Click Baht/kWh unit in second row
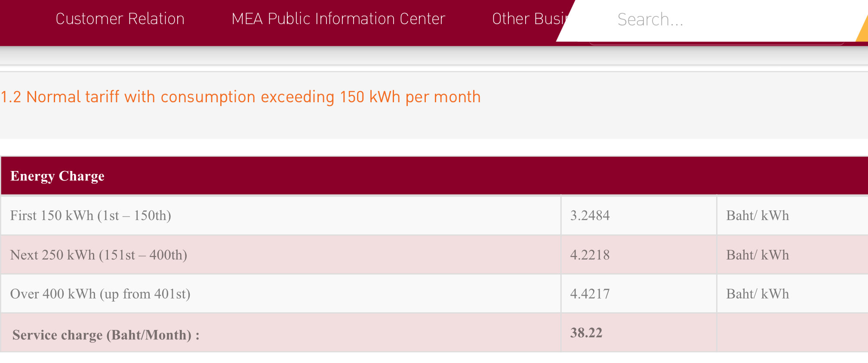 757,255
